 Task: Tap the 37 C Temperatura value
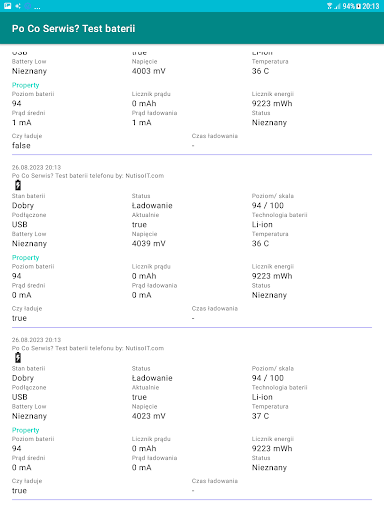click(260, 416)
